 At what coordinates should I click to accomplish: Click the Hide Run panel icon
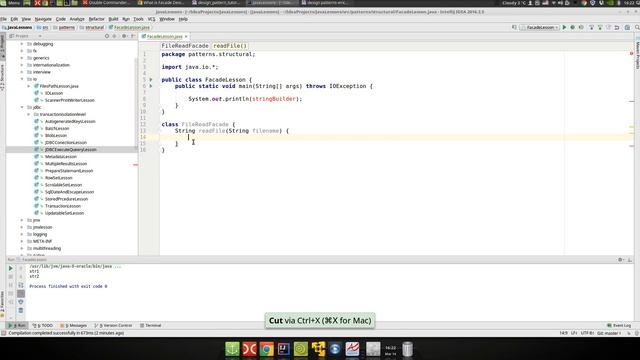[630, 260]
